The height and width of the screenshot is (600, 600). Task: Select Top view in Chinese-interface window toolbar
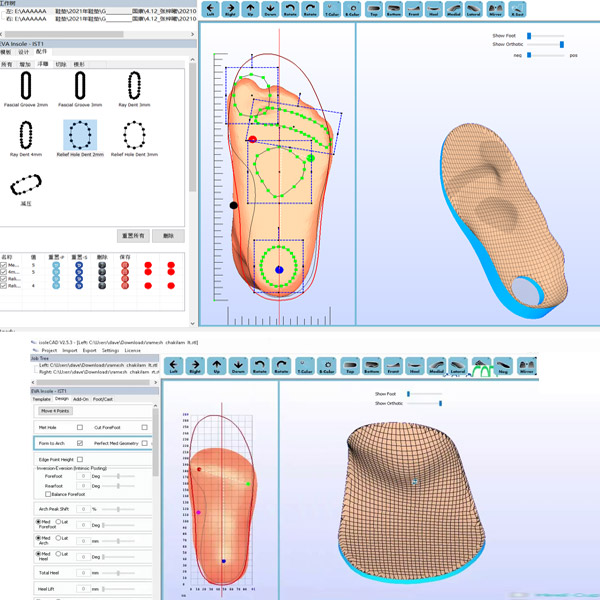tap(374, 9)
